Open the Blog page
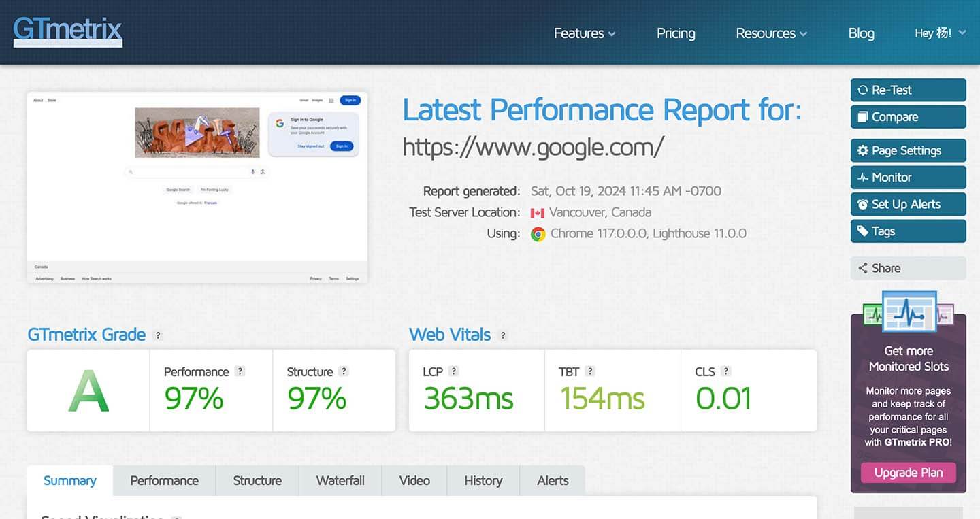The height and width of the screenshot is (519, 980). point(861,33)
